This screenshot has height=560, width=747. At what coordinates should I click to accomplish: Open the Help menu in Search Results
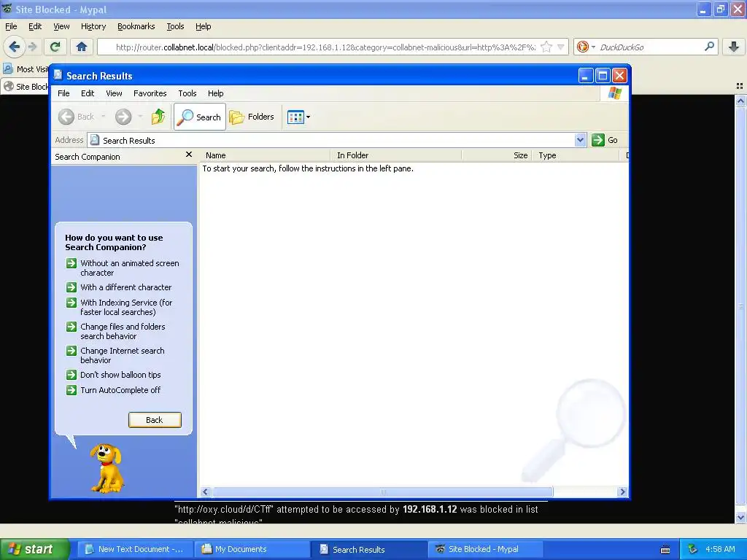click(215, 93)
